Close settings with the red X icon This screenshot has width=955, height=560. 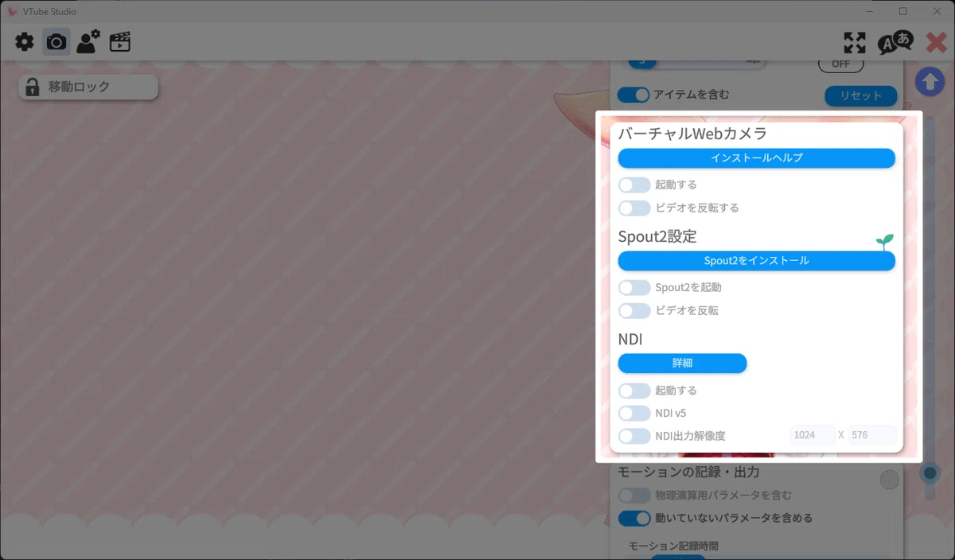coord(936,42)
